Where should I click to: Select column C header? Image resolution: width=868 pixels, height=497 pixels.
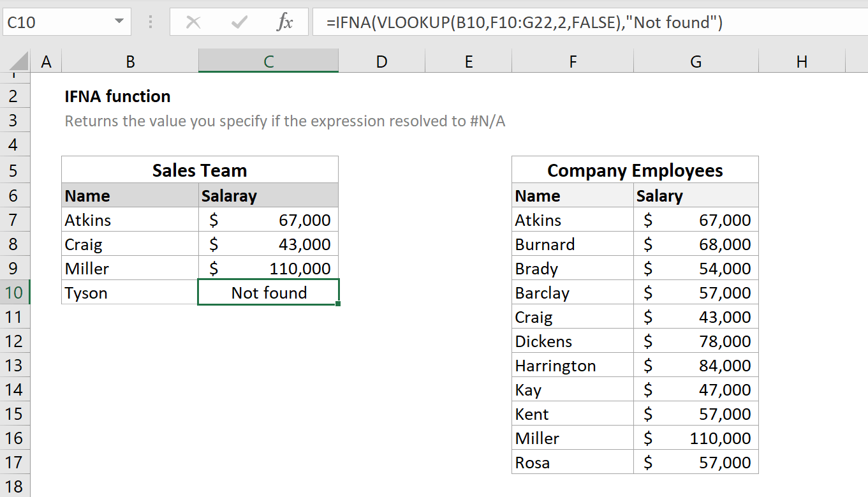268,61
